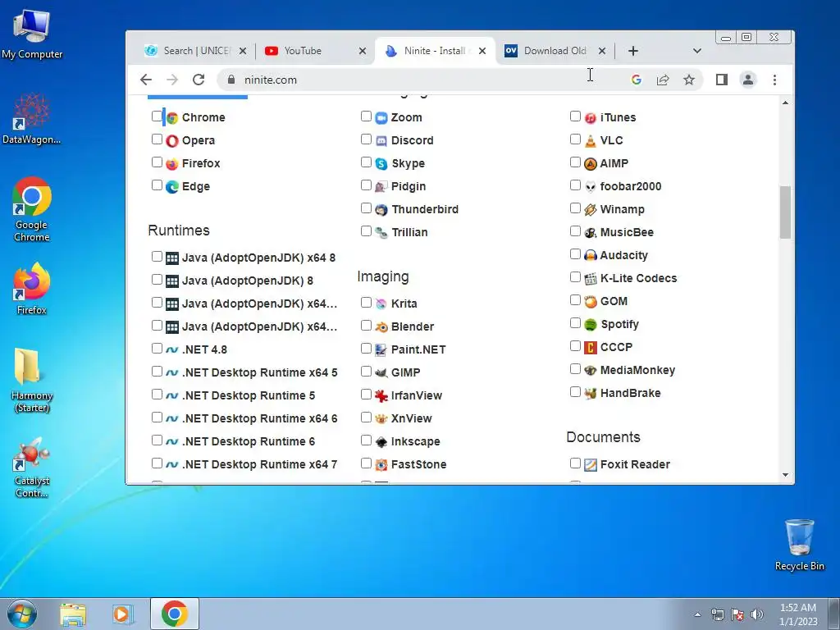Click the page's vertical scrollbar thumb
Viewport: 840px width, 630px height.
tap(785, 212)
